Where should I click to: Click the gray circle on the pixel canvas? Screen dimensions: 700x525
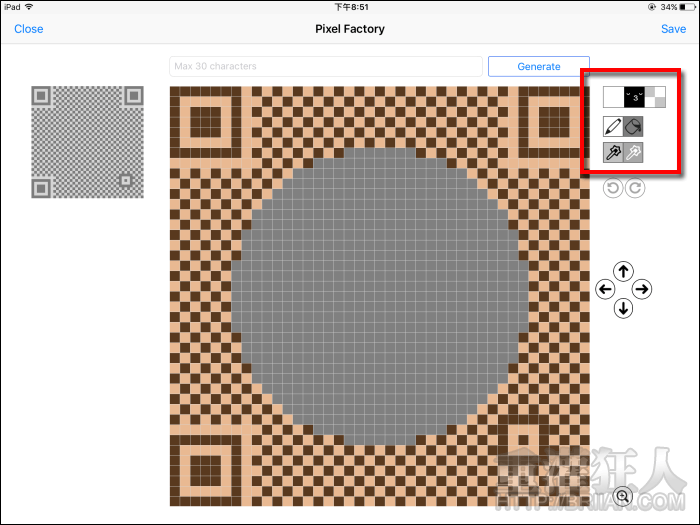[x=380, y=295]
